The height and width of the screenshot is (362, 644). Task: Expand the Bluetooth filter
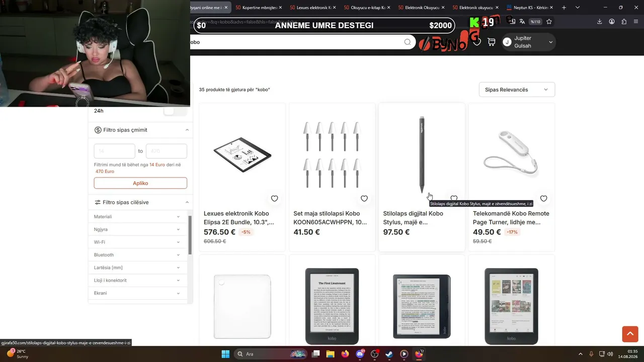[x=137, y=255]
